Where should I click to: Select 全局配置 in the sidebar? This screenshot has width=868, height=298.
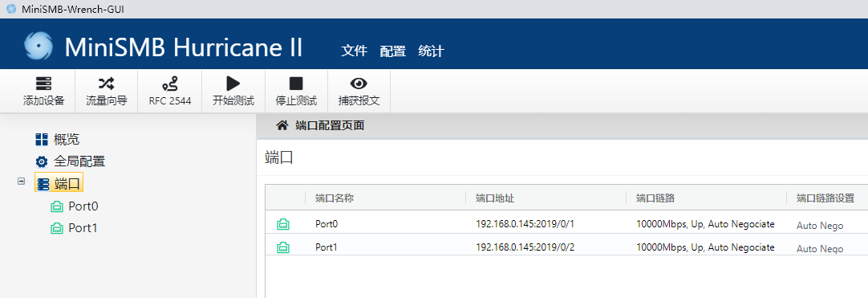[79, 161]
